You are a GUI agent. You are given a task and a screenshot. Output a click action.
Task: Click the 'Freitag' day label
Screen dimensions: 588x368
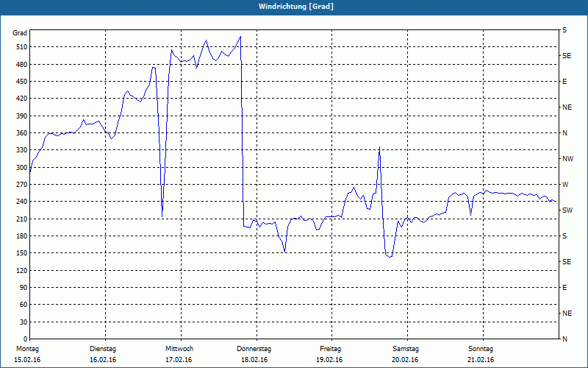click(330, 349)
